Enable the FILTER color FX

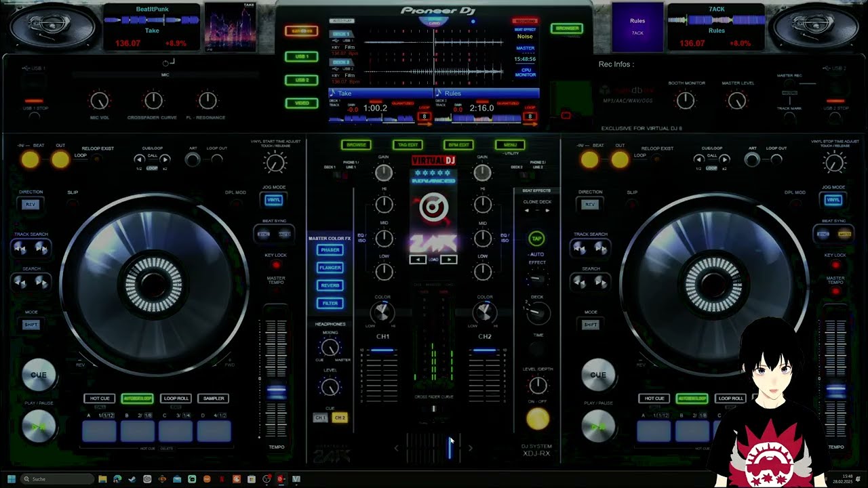[x=330, y=303]
